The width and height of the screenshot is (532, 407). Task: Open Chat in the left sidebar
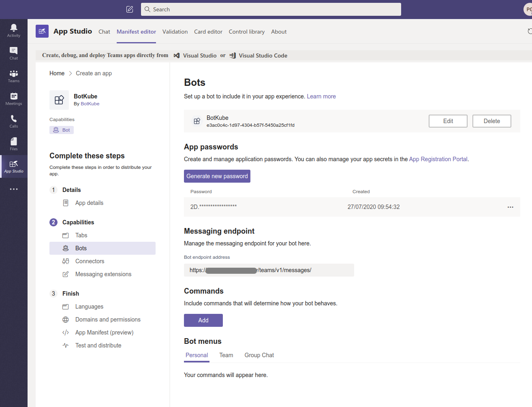coord(14,53)
